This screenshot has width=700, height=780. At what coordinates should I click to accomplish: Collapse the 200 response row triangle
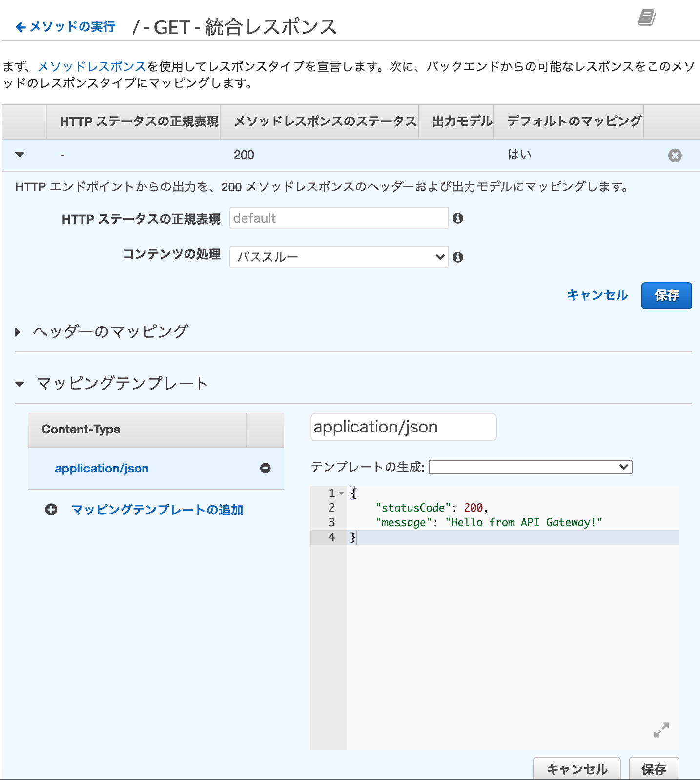coord(20,155)
